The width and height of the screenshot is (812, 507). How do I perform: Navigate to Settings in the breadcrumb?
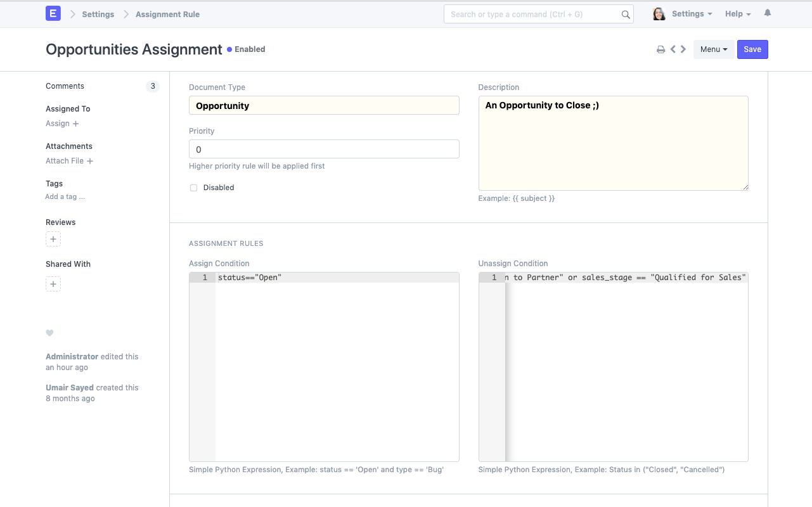[x=98, y=13]
